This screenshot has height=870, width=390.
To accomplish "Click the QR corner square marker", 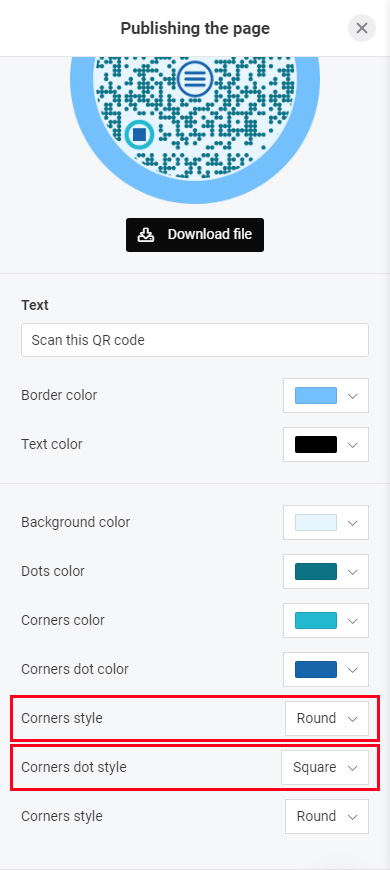I will coord(139,134).
